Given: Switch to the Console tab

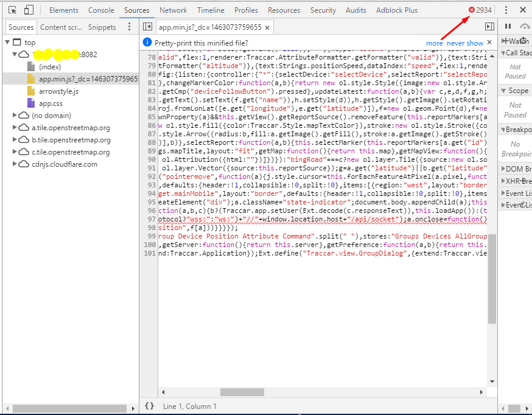Looking at the screenshot, I should point(101,10).
